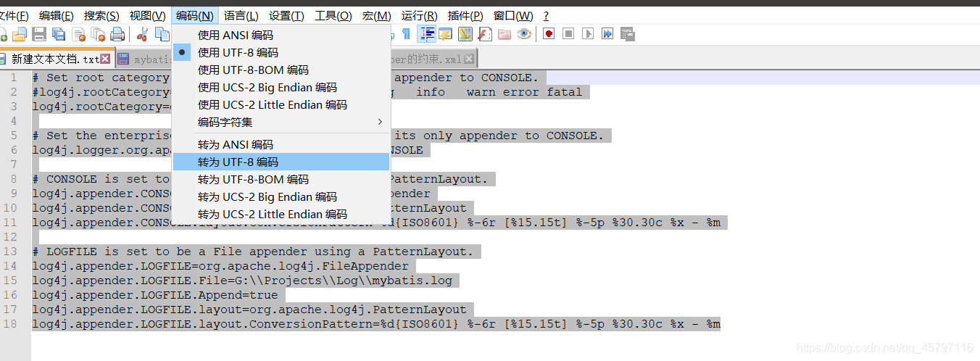Click line 13 comment '# LOGFILE is set to be'
Screen dimensions: 980x361
(x=112, y=252)
